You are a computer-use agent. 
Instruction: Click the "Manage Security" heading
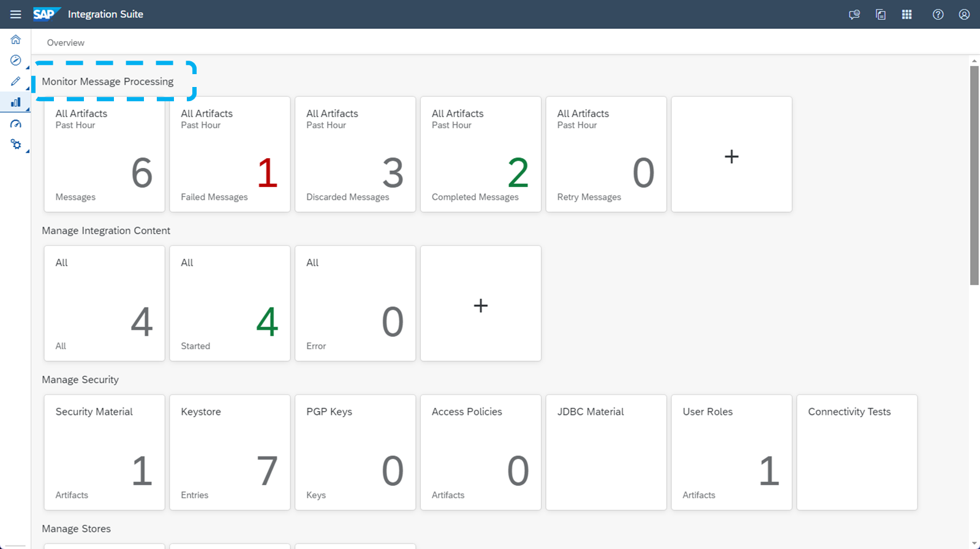coord(80,380)
